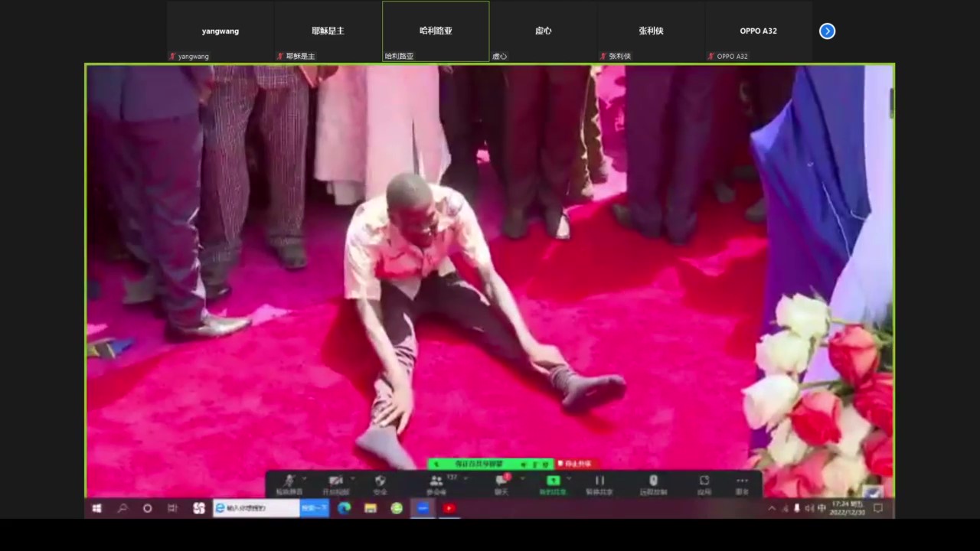Open the Participants panel
This screenshot has width=980, height=551.
(436, 481)
